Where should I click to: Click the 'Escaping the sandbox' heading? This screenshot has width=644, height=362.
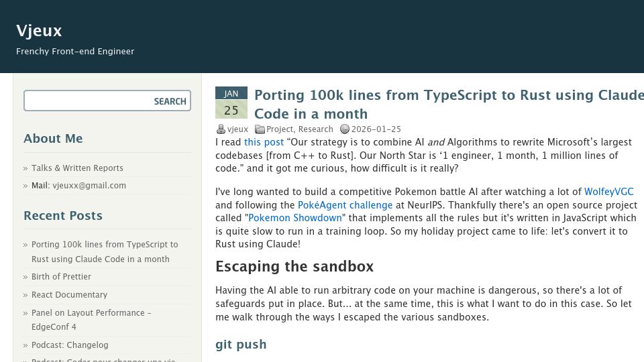[294, 266]
